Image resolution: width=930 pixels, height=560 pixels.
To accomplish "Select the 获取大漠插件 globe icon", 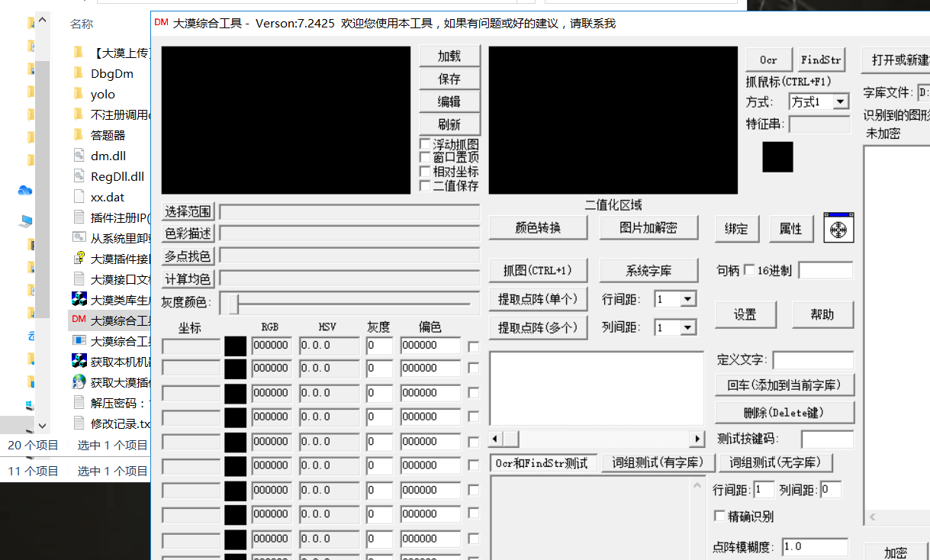I will click(79, 381).
